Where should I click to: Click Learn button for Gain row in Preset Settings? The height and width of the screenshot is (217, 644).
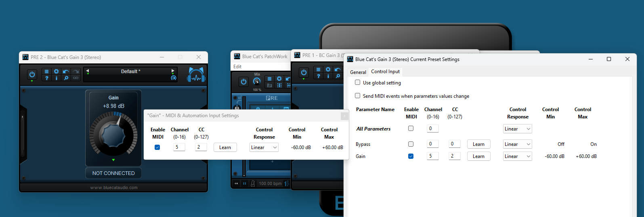[x=479, y=156]
